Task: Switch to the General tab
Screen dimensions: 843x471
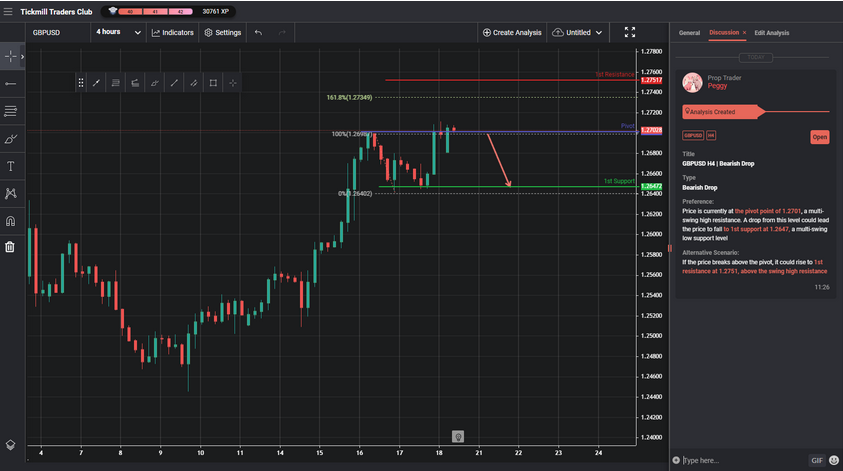Action: [689, 33]
